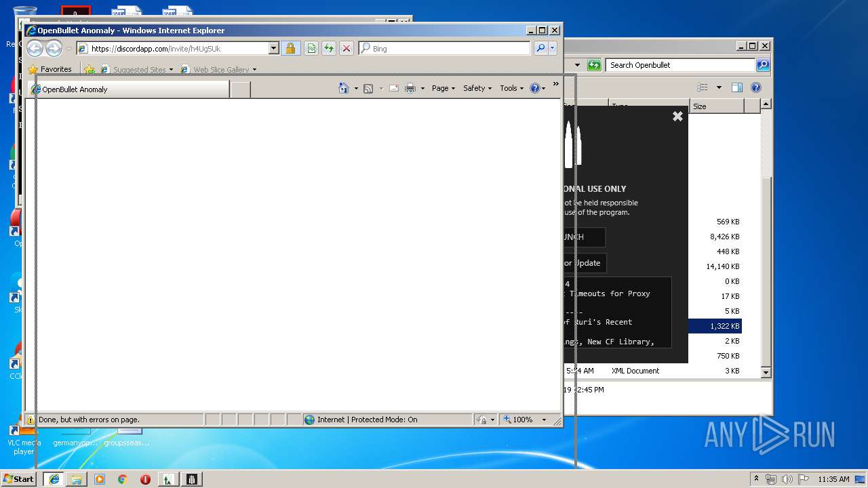
Task: Select the 14,140 KB file entry
Action: 723,266
